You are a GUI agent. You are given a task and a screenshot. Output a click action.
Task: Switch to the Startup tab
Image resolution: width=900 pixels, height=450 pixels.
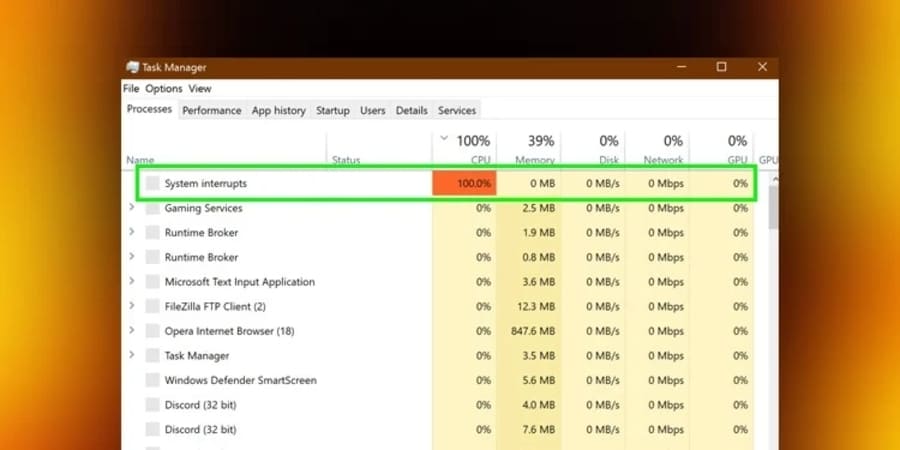click(333, 110)
